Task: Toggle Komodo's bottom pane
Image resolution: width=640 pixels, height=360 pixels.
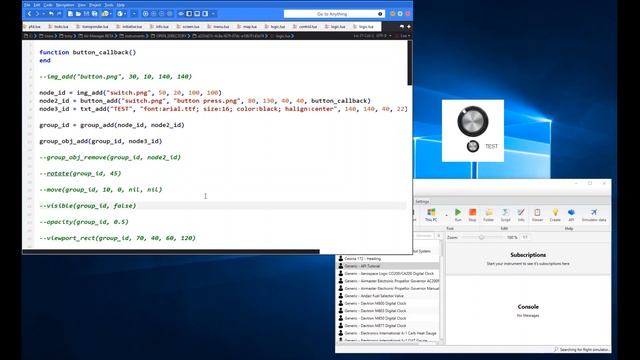Action: 197,14
